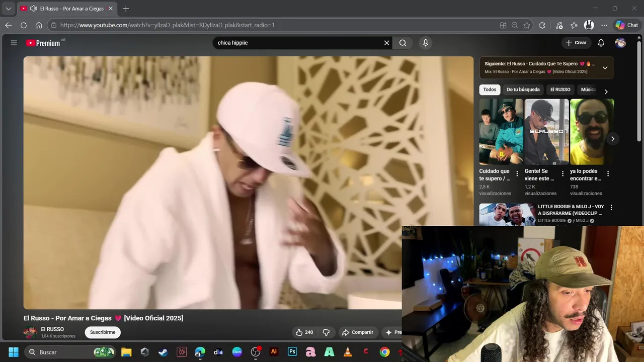Open the Edge favorites list icon
The height and width of the screenshot is (362, 644).
click(574, 25)
